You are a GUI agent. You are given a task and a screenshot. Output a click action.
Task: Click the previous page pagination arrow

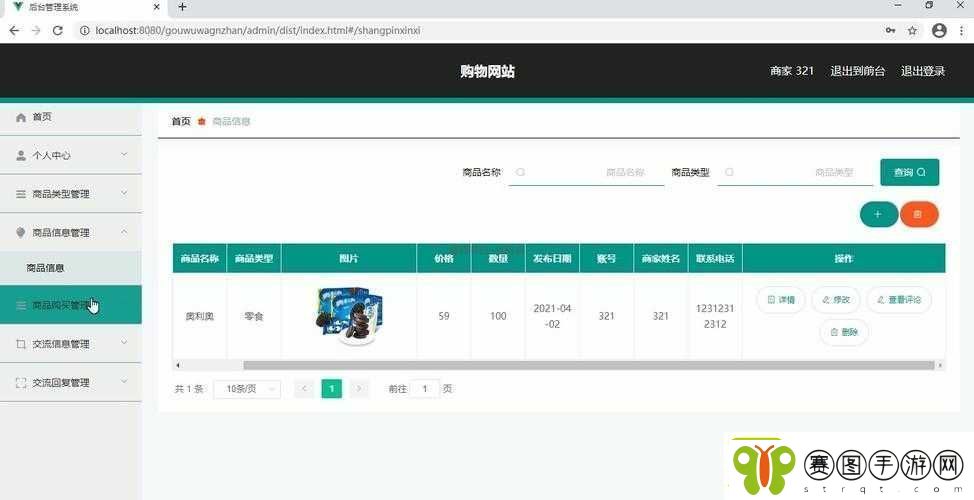pos(304,389)
